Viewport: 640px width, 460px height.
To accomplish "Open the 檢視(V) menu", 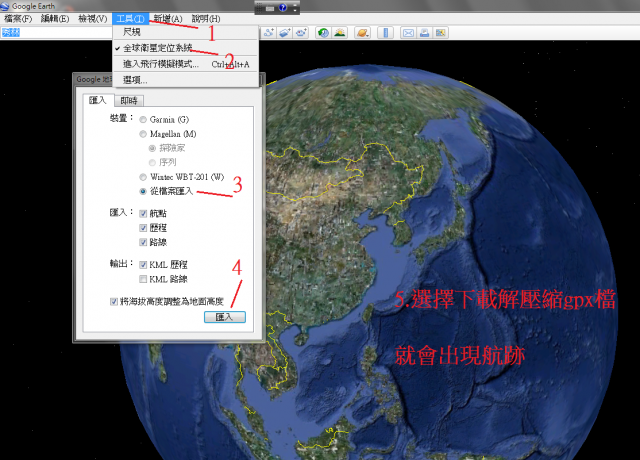I will point(93,19).
